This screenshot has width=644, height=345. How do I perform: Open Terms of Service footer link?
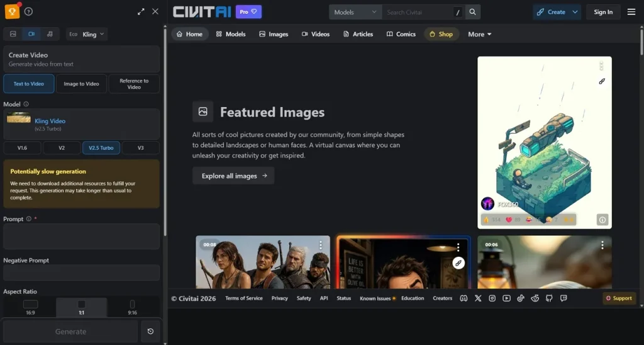tap(244, 298)
